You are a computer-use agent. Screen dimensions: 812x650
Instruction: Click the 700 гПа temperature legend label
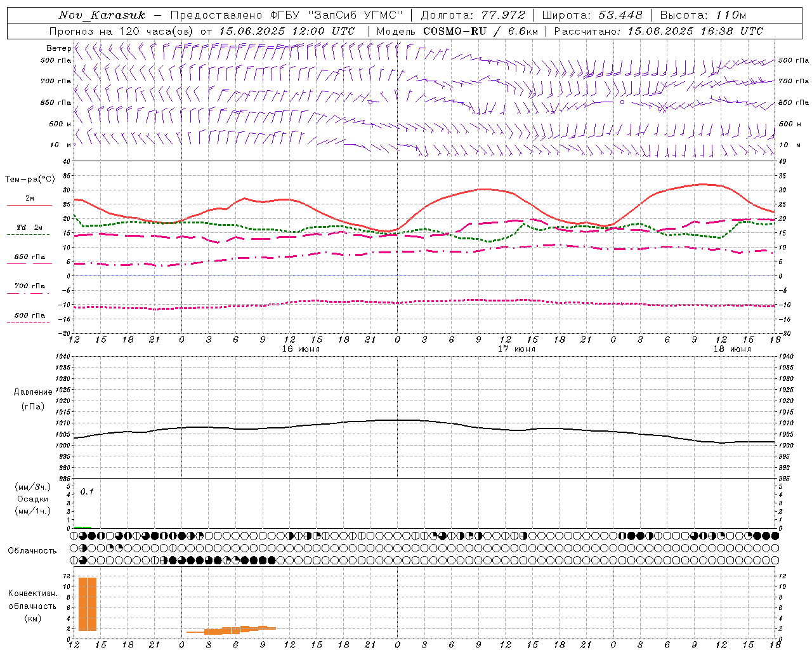coord(30,286)
